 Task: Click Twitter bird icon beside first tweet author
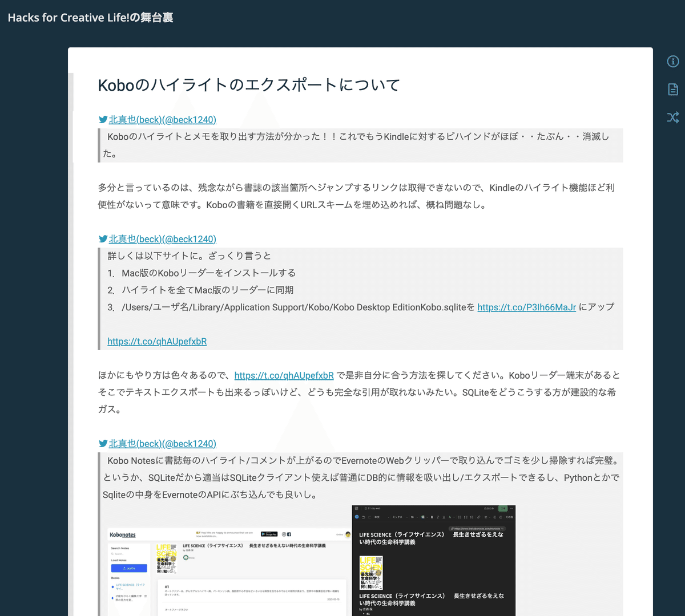(103, 120)
